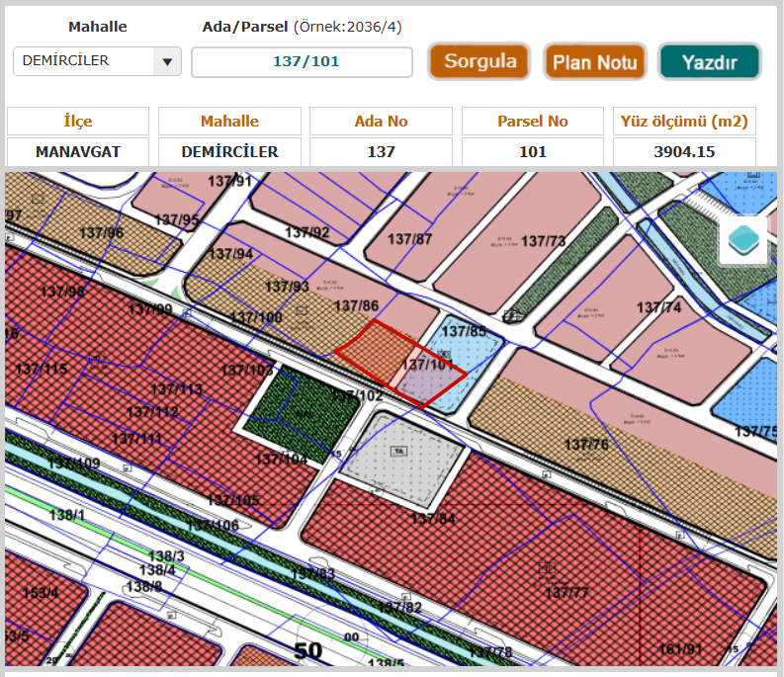Focus the Ada/Parsel input field showing 137/101
784x677 pixels.
(302, 62)
